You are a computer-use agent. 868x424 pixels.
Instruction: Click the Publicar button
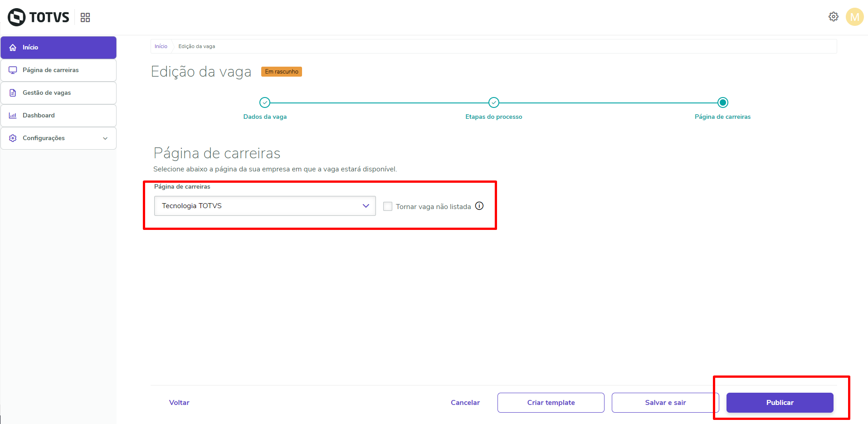[x=780, y=403]
